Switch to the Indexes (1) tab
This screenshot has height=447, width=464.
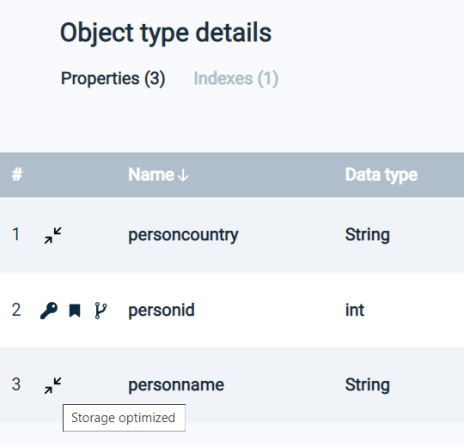coord(236,79)
